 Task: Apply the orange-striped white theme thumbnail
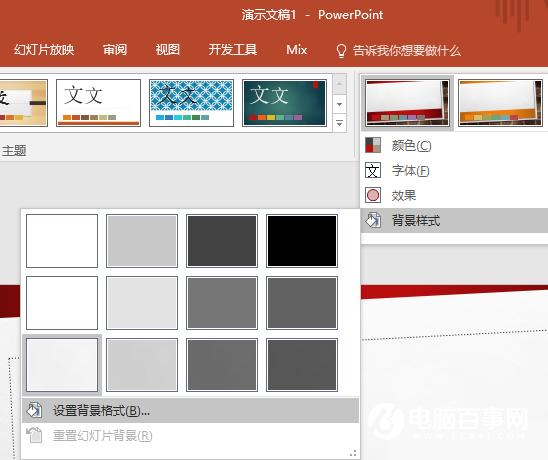click(x=99, y=103)
